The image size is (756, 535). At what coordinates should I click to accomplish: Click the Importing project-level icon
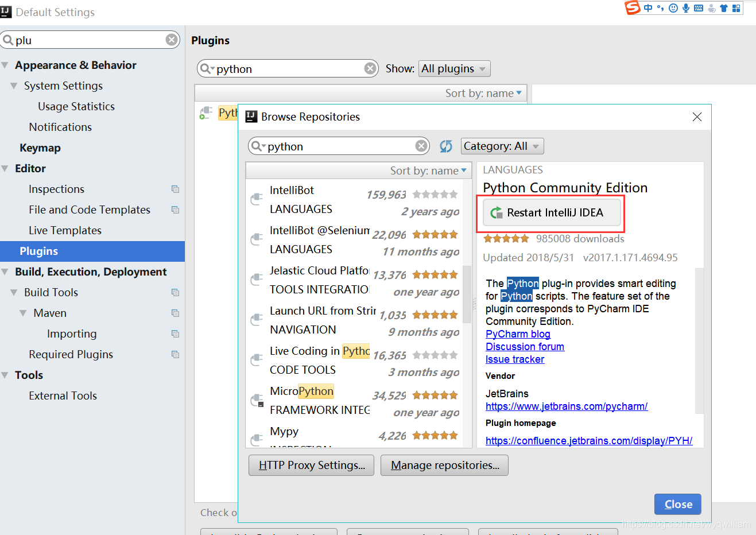[x=175, y=334]
